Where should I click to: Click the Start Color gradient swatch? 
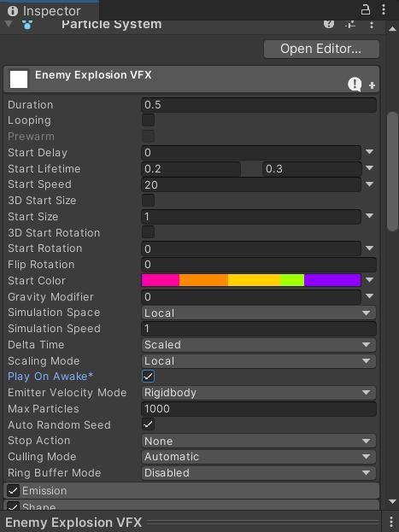[251, 280]
